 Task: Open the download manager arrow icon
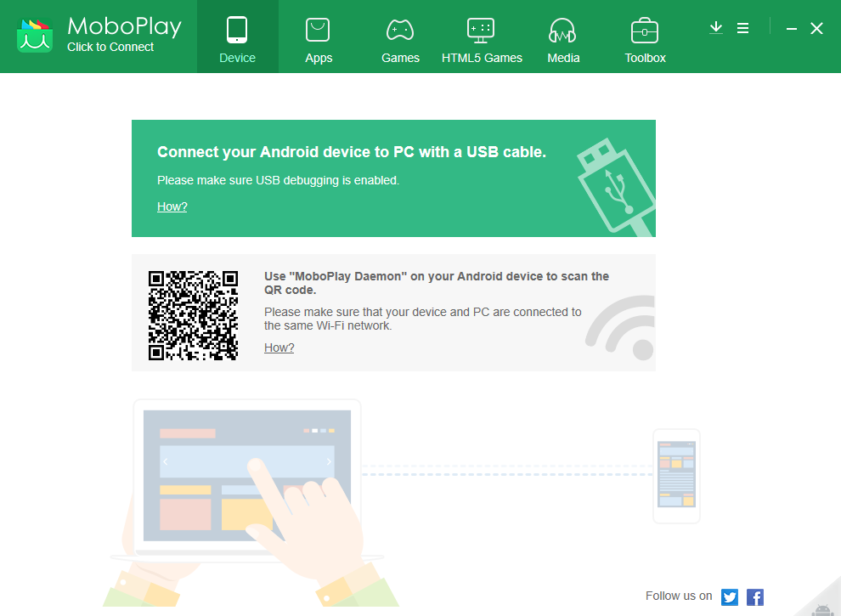715,27
